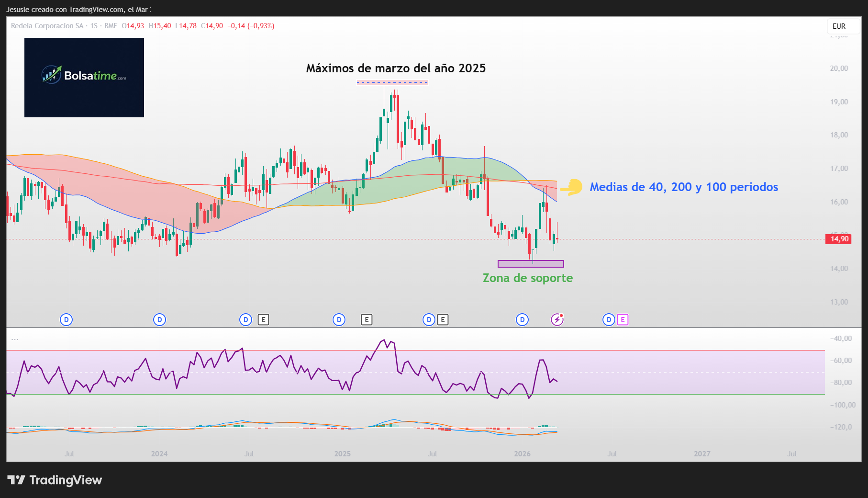Click the dividend D marker above 2026
The width and height of the screenshot is (868, 498).
[522, 319]
